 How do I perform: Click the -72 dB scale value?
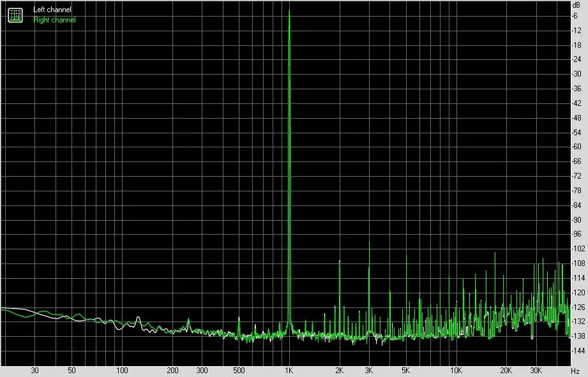point(577,176)
